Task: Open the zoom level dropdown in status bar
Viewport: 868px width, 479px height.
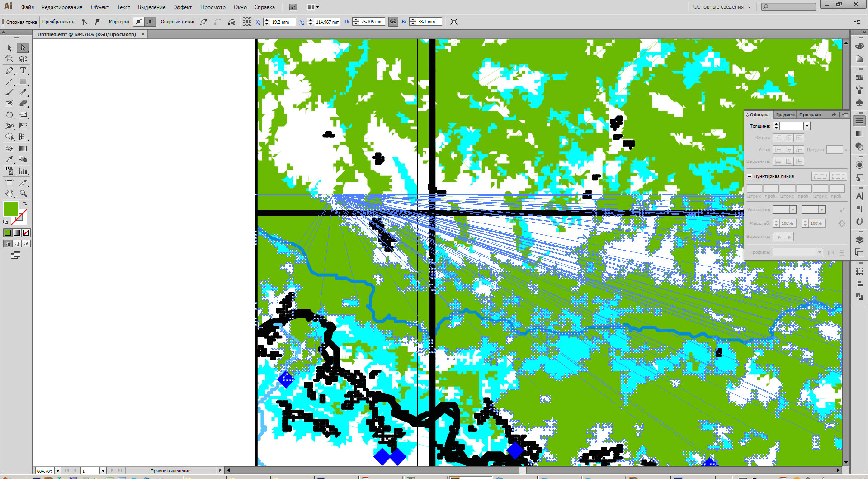Action: coord(58,471)
